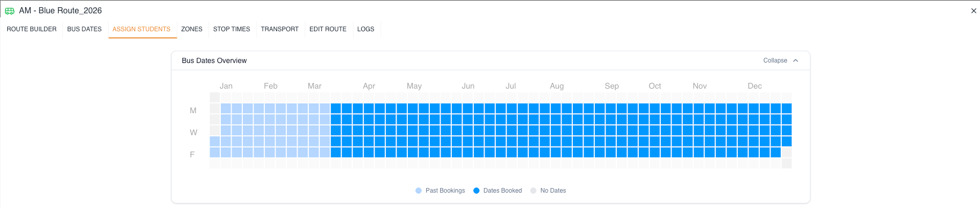980x208 pixels.
Task: Close the AM - Blue Route_2026 panel
Action: [x=973, y=11]
